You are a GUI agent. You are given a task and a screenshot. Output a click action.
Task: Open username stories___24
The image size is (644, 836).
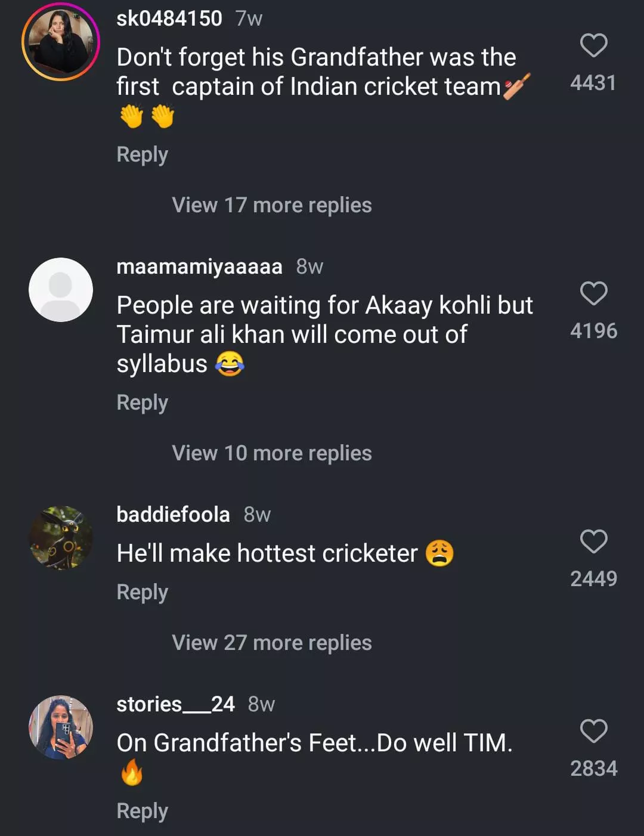pos(175,704)
